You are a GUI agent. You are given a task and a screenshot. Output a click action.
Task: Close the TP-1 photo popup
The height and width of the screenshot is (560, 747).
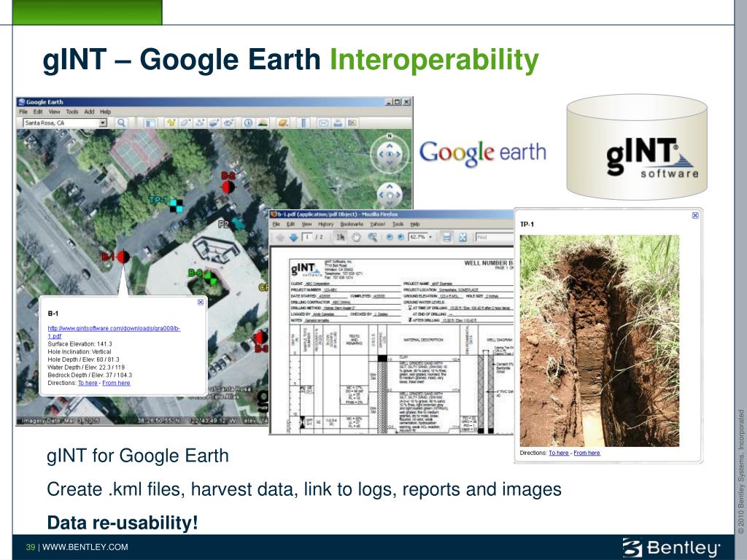pos(695,216)
